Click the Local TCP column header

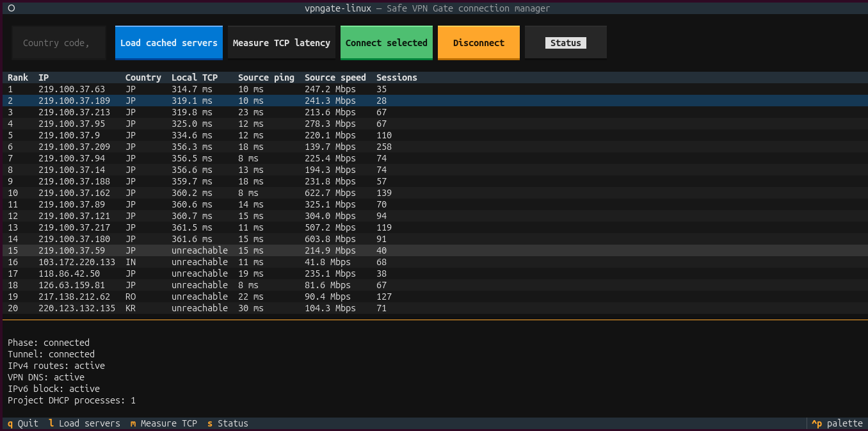click(195, 77)
